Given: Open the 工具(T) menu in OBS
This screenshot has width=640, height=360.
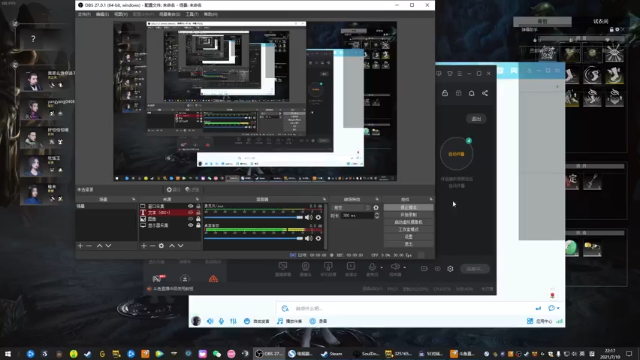Looking at the screenshot, I should pos(192,14).
